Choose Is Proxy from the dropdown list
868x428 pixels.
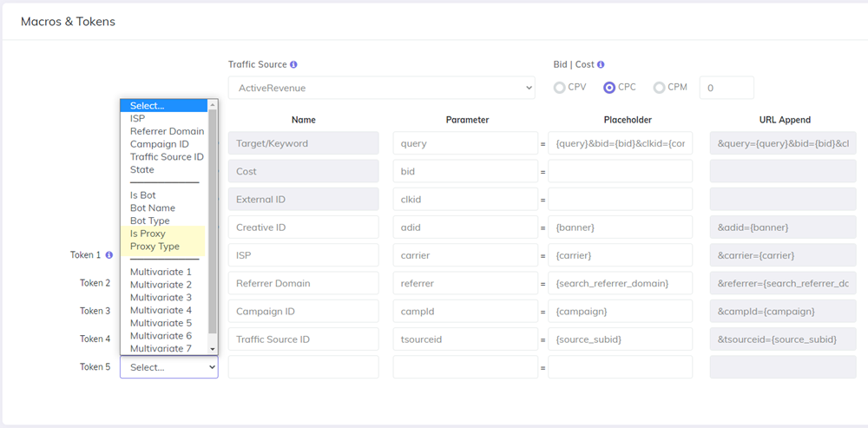148,234
